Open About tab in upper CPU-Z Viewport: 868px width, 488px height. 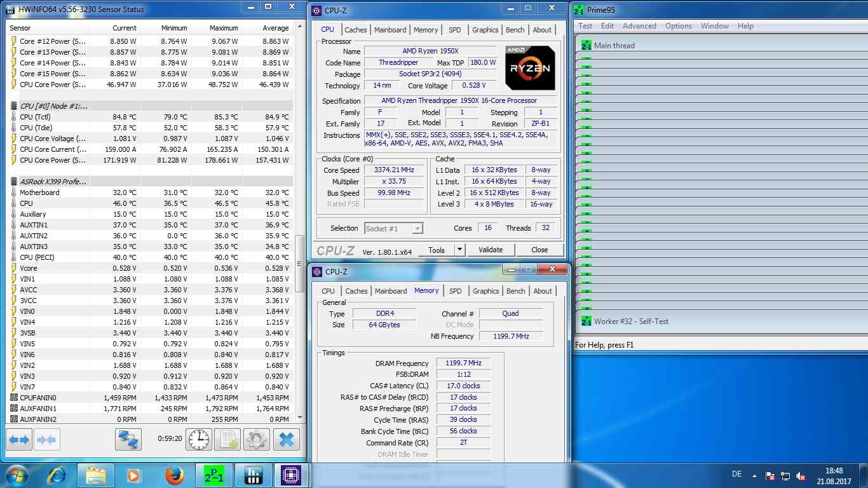tap(542, 30)
